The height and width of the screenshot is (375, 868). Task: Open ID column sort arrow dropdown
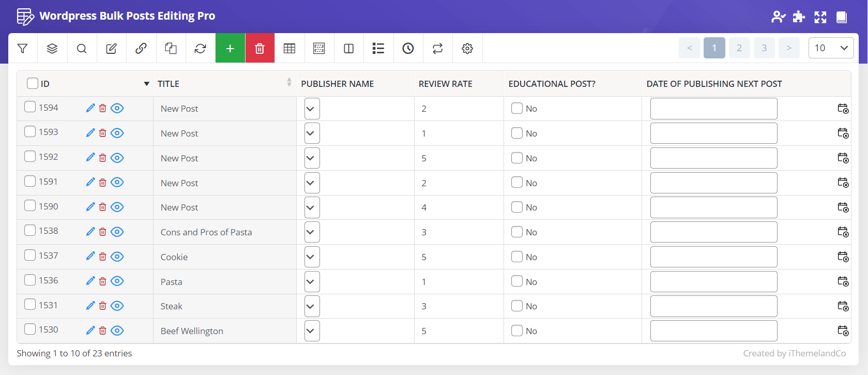click(x=147, y=84)
